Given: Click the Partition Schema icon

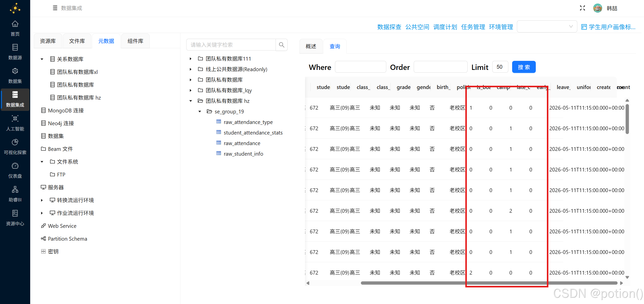Looking at the screenshot, I should [x=43, y=239].
